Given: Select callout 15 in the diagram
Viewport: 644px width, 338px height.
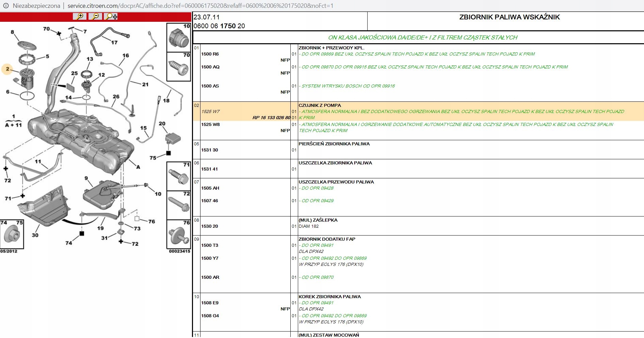Looking at the screenshot, I should pyautogui.click(x=144, y=128).
